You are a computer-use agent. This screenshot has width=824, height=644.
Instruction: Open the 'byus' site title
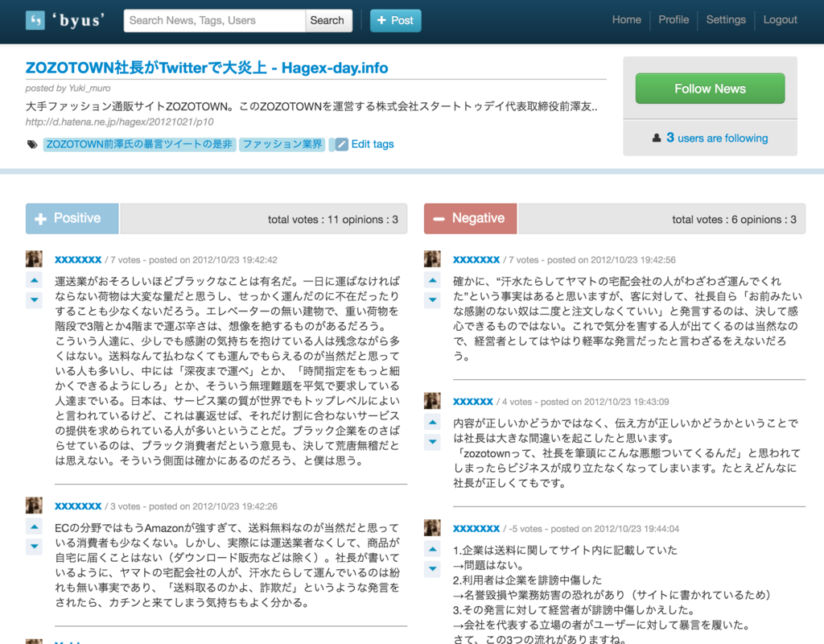(x=78, y=20)
